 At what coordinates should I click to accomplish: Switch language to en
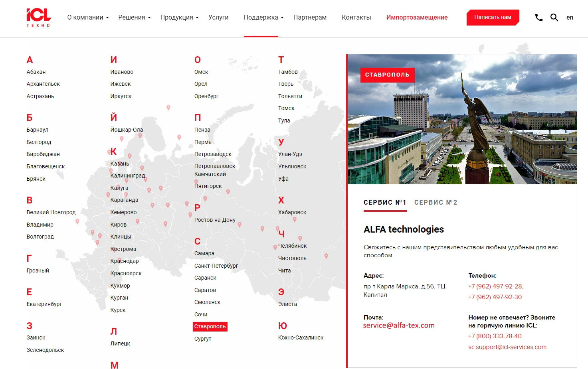coord(570,18)
